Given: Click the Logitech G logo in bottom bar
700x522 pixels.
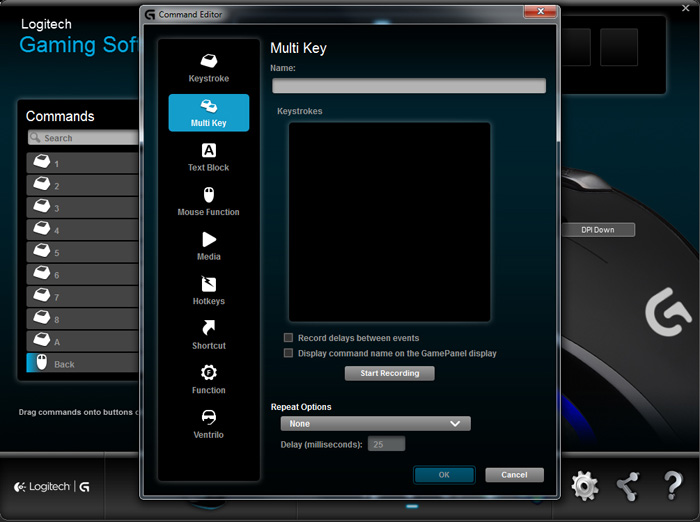Looking at the screenshot, I should (52, 487).
